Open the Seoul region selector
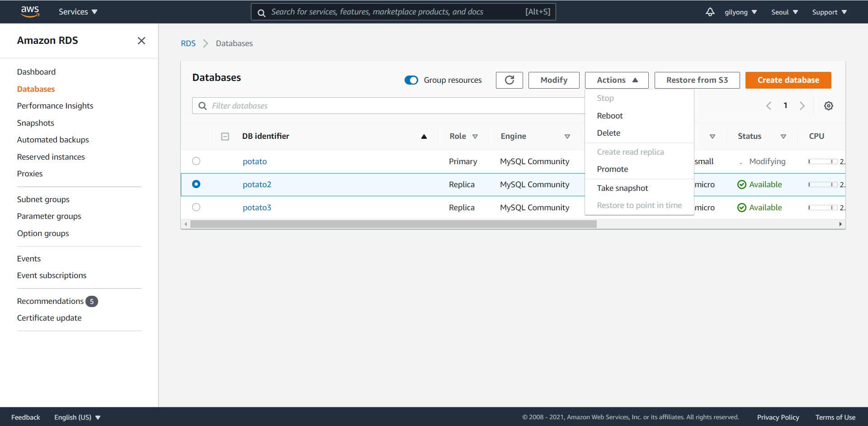This screenshot has height=426, width=868. [784, 12]
